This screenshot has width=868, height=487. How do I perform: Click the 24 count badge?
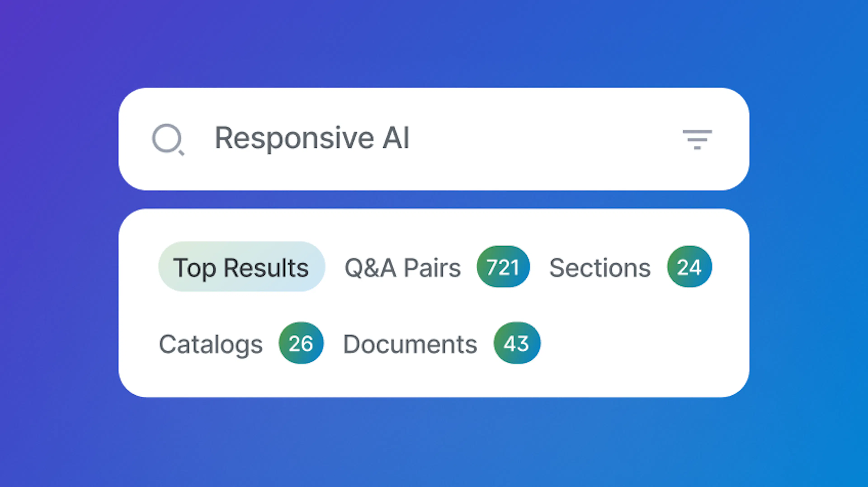click(x=689, y=267)
